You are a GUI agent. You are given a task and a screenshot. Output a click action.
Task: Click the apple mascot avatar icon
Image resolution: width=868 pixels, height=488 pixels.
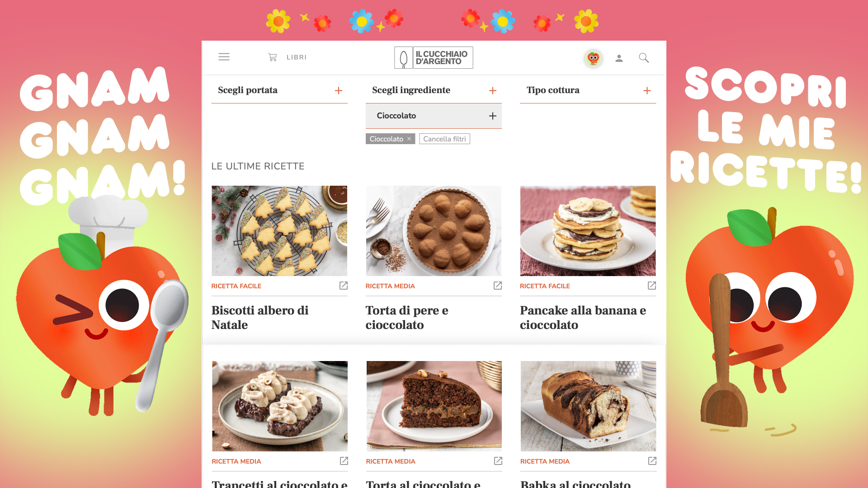593,58
